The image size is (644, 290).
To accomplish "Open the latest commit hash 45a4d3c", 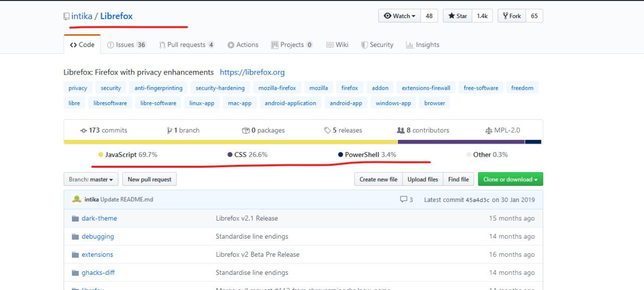I will click(477, 200).
